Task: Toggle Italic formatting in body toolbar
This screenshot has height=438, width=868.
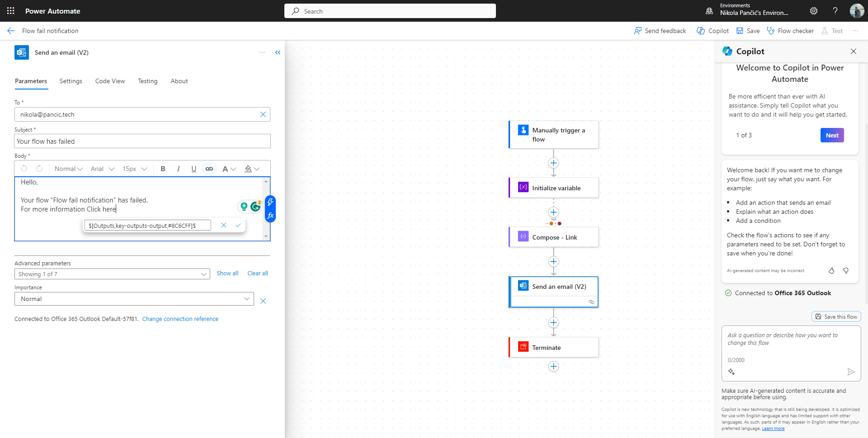Action: click(178, 168)
